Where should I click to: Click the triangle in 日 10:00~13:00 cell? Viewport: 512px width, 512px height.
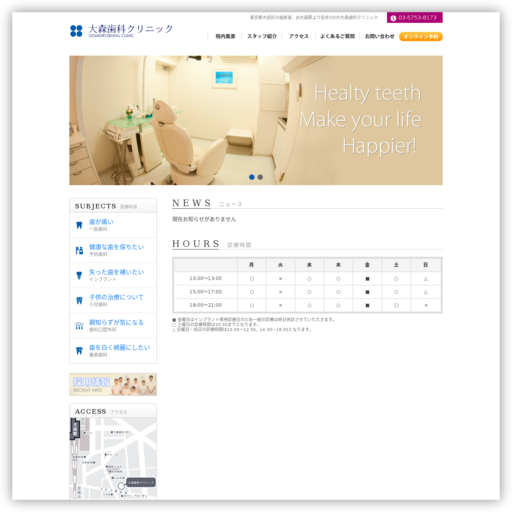426,279
